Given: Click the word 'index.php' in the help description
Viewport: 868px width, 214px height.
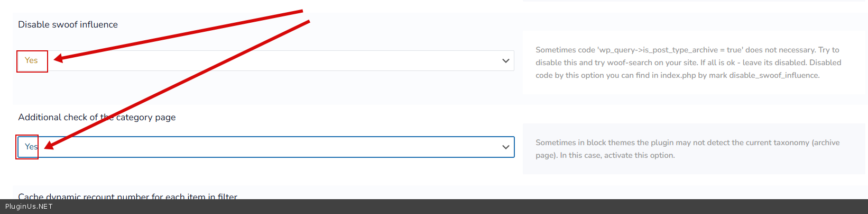Looking at the screenshot, I should pos(678,75).
